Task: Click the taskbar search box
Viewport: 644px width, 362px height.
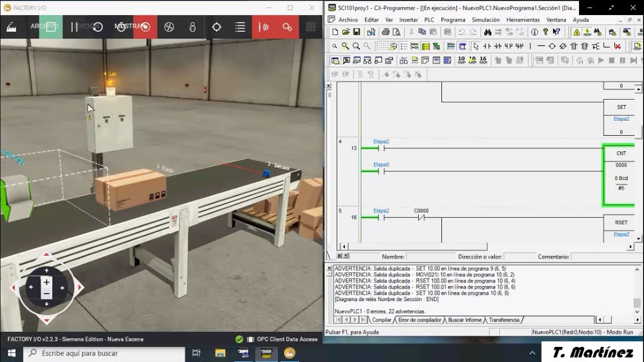Action: point(105,353)
